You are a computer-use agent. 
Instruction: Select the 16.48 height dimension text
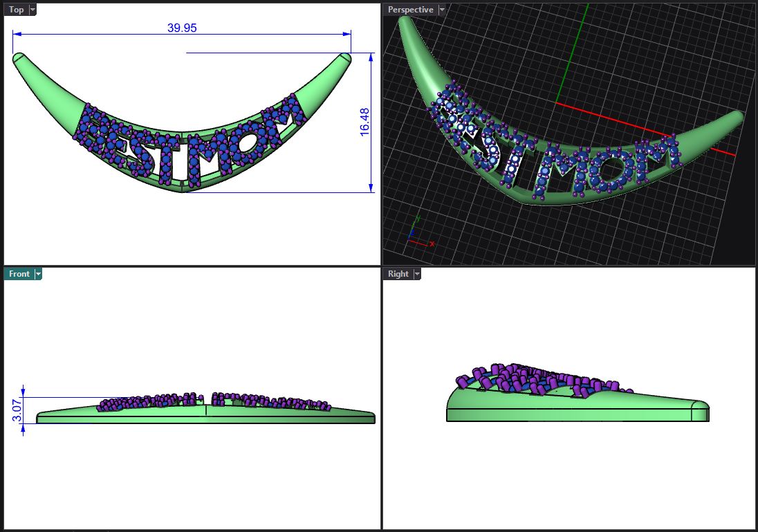coord(365,121)
